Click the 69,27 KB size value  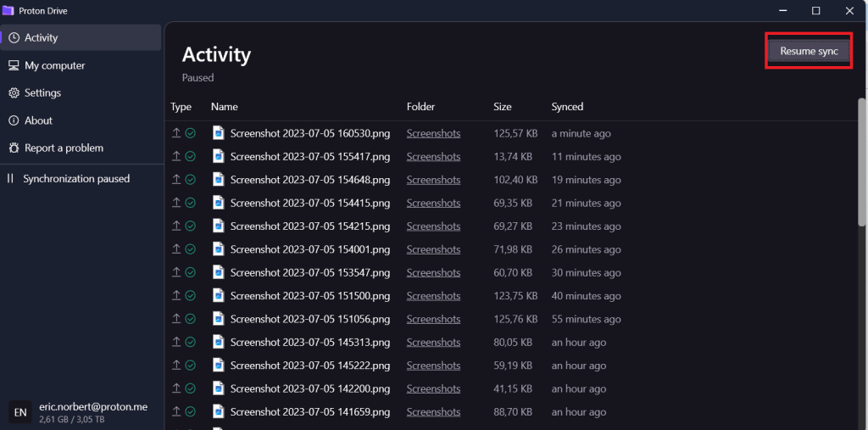coord(513,226)
